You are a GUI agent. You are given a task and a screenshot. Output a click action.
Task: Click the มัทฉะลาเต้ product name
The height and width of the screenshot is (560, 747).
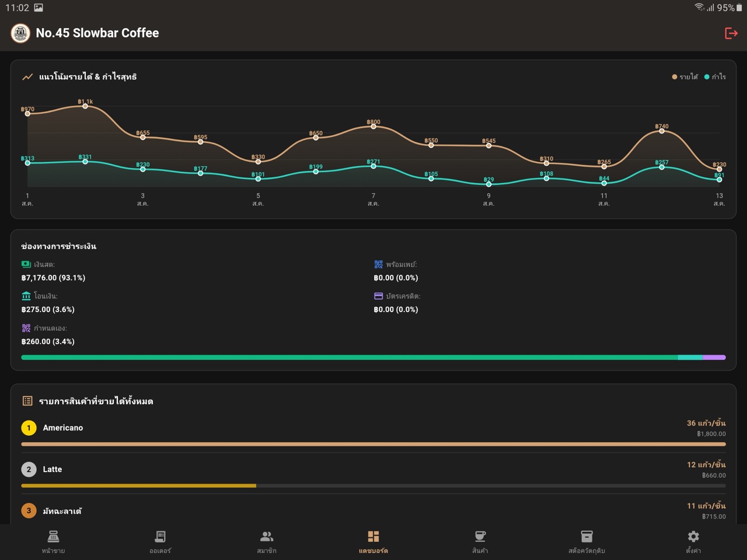point(62,510)
